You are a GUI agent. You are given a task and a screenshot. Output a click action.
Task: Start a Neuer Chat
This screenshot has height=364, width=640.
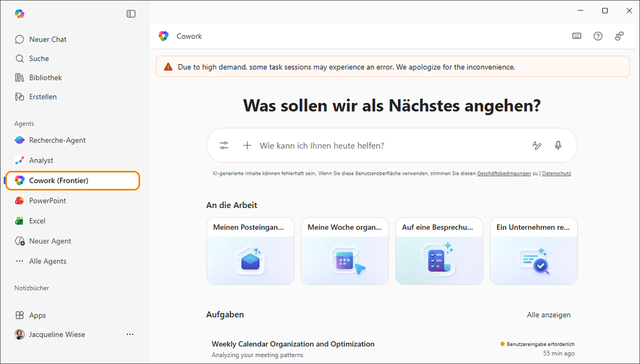click(x=47, y=39)
